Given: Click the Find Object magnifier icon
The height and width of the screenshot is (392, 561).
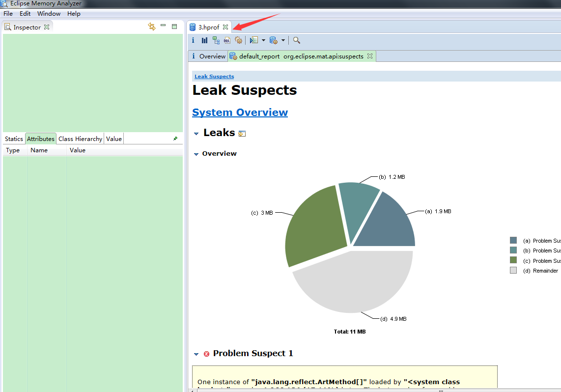Looking at the screenshot, I should 297,40.
